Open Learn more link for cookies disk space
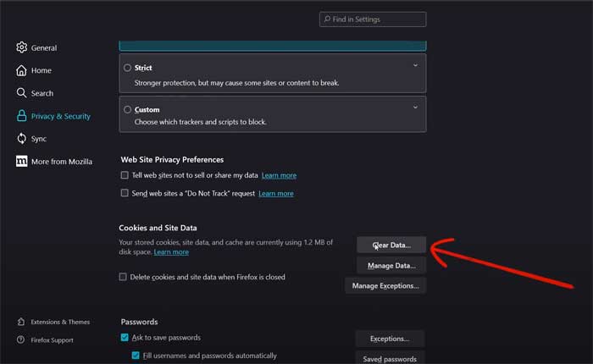 (171, 251)
